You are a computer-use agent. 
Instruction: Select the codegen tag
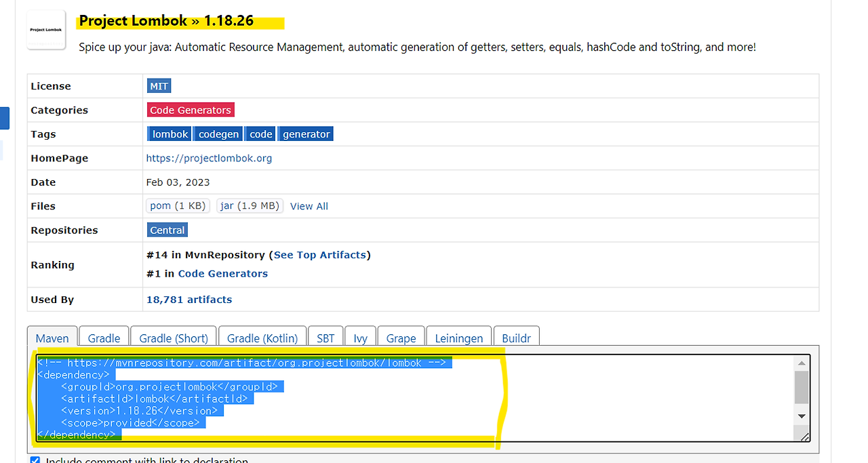218,134
